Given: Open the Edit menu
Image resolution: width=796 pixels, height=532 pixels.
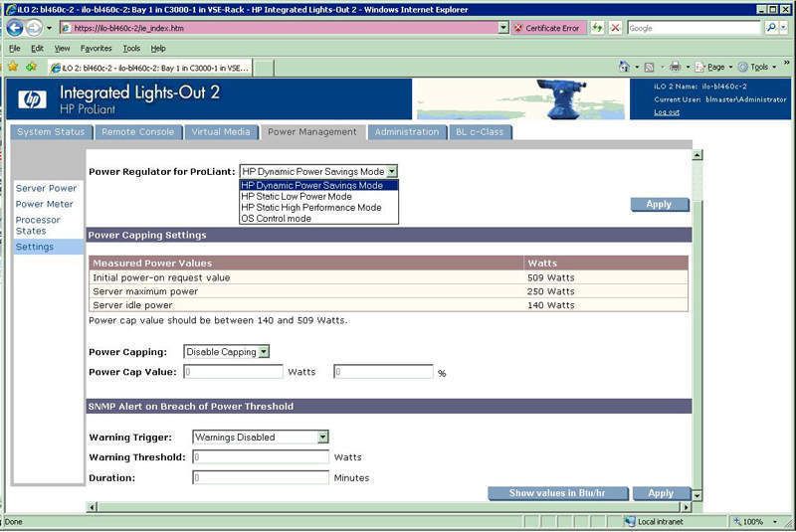Looking at the screenshot, I should 37,48.
